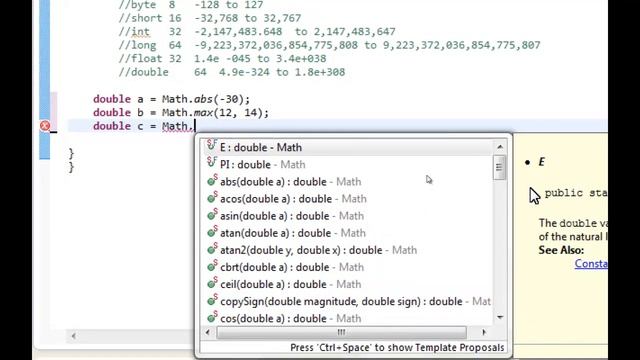Click proposal list horizontal scroll-left arrow
Viewport: 640px width, 360px height.
pos(207,332)
